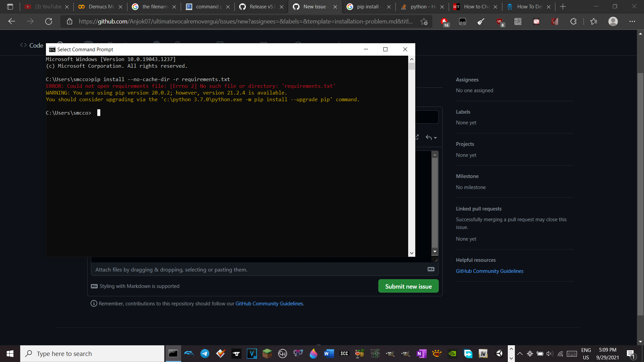644x362 pixels.
Task: Switch to the YouTube tab
Action: 47,6
